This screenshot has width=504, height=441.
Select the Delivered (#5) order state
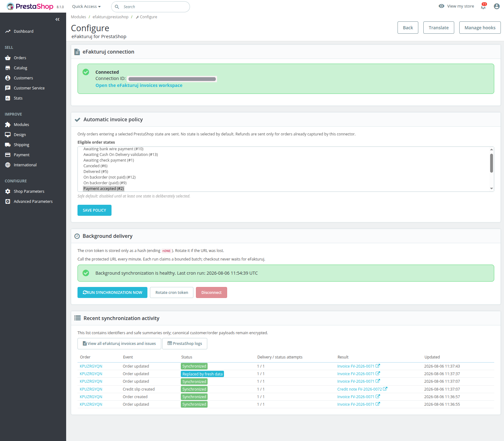tap(96, 172)
